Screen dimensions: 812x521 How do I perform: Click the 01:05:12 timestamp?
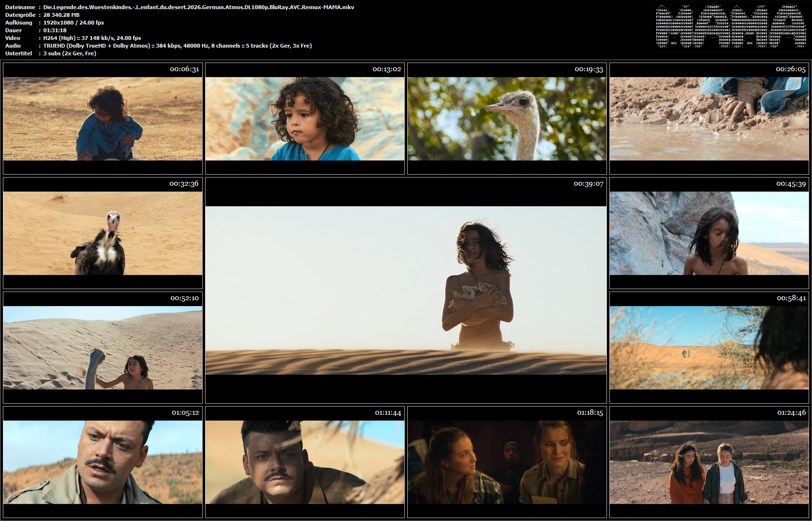185,413
